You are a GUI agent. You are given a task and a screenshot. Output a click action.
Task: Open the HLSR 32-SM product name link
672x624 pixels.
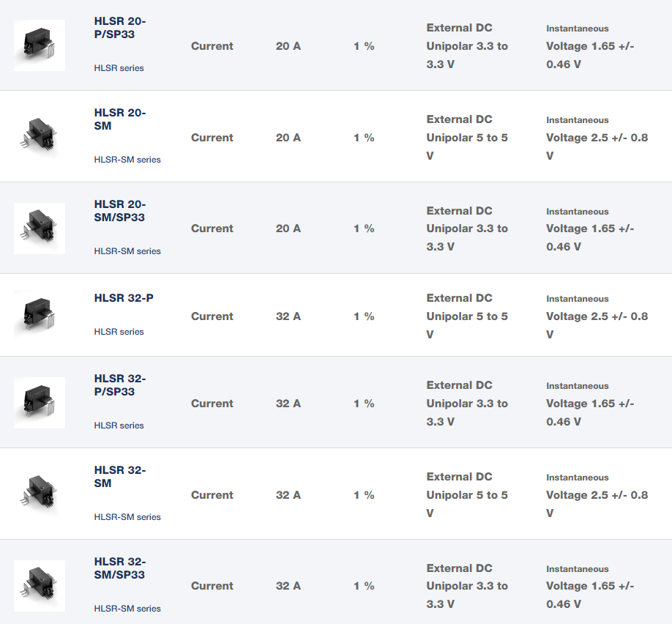[x=119, y=477]
